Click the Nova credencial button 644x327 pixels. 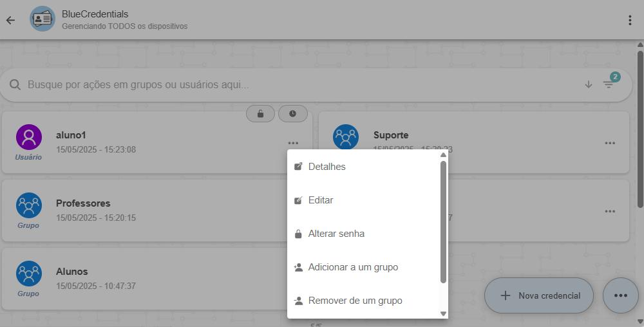pos(538,295)
